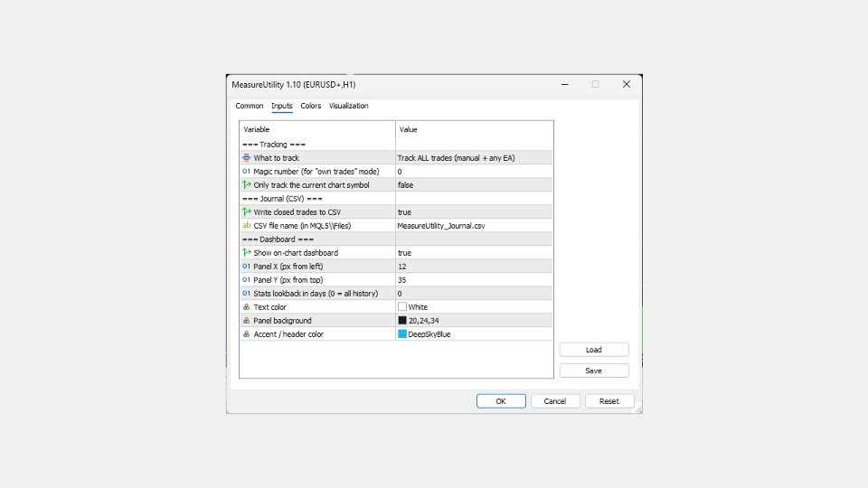Save the current input set

click(x=594, y=371)
